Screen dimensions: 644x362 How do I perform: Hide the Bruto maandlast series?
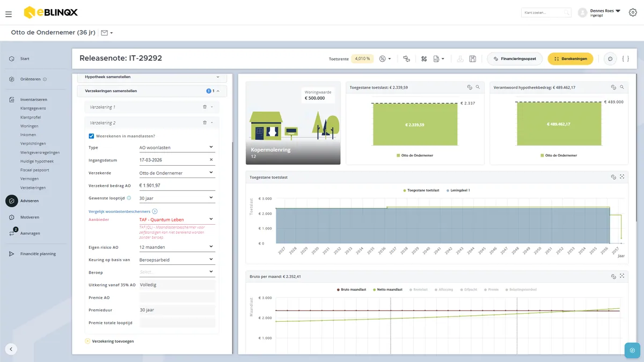click(x=351, y=290)
